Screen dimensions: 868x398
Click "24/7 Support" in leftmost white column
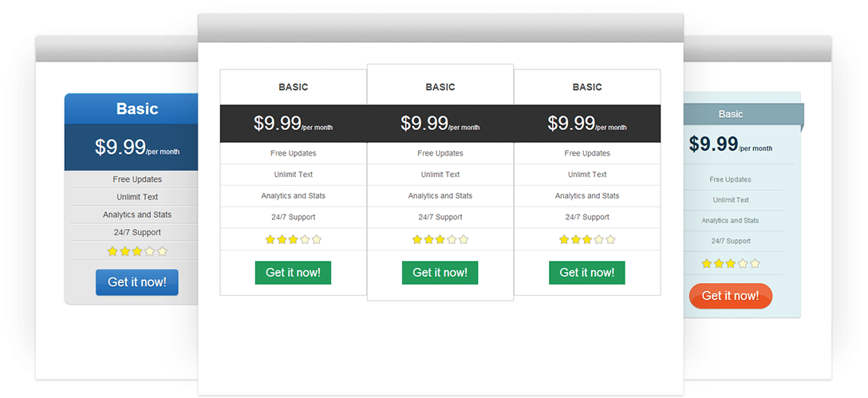click(x=294, y=217)
